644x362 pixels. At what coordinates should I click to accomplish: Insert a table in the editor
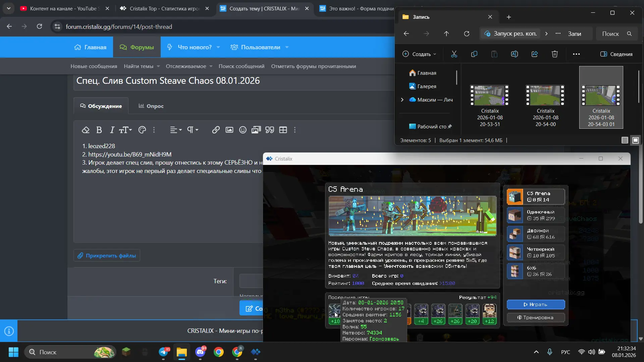(x=283, y=130)
